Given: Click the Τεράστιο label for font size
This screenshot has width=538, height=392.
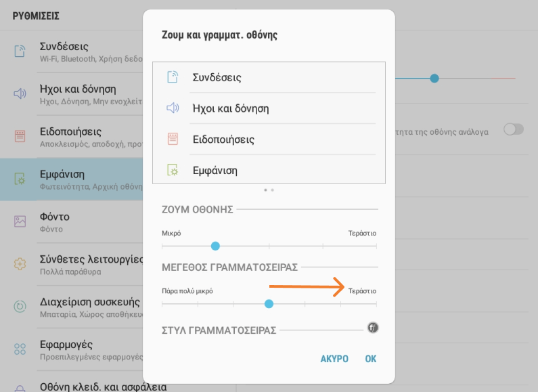Looking at the screenshot, I should point(362,290).
